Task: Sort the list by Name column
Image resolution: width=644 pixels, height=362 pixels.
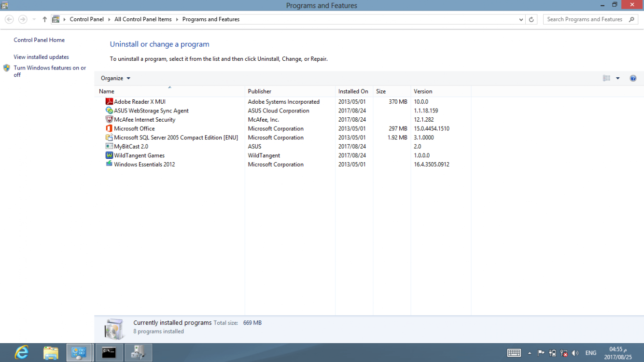Action: pos(169,91)
